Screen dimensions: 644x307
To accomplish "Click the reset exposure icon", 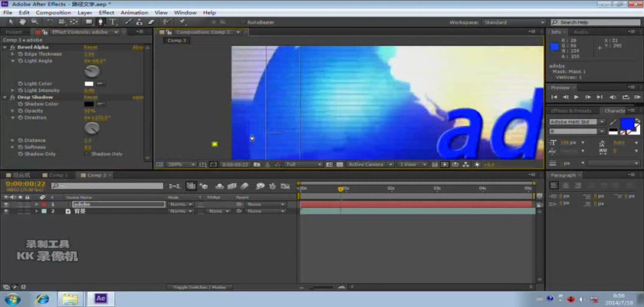I will click(477, 164).
